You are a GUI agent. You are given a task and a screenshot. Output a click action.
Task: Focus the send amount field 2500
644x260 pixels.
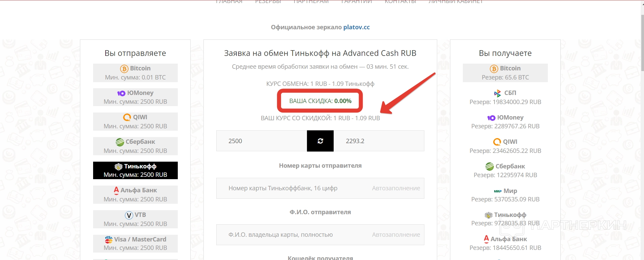pos(261,141)
